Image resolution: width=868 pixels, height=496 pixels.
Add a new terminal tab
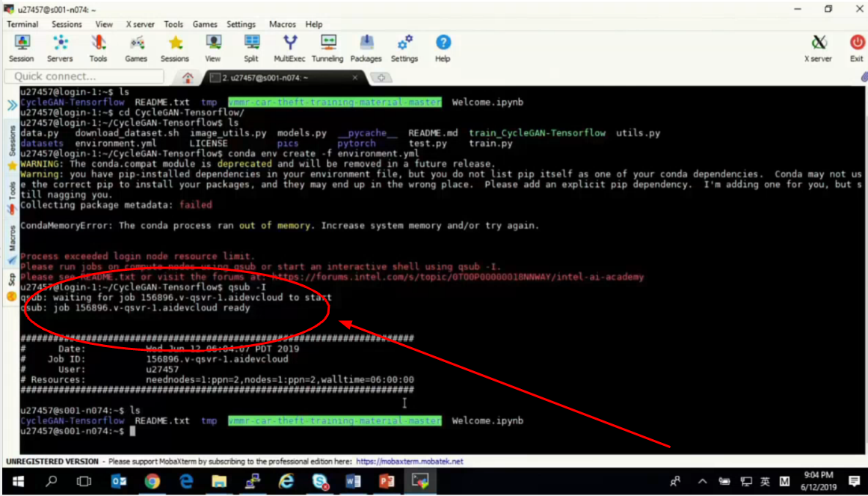click(x=381, y=78)
